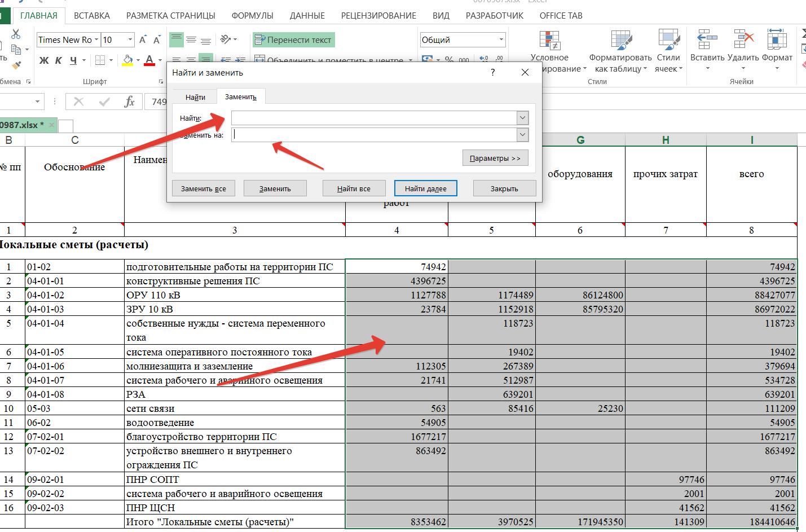Toggle bold (Ж) formatting
The image size is (806, 532).
(44, 60)
